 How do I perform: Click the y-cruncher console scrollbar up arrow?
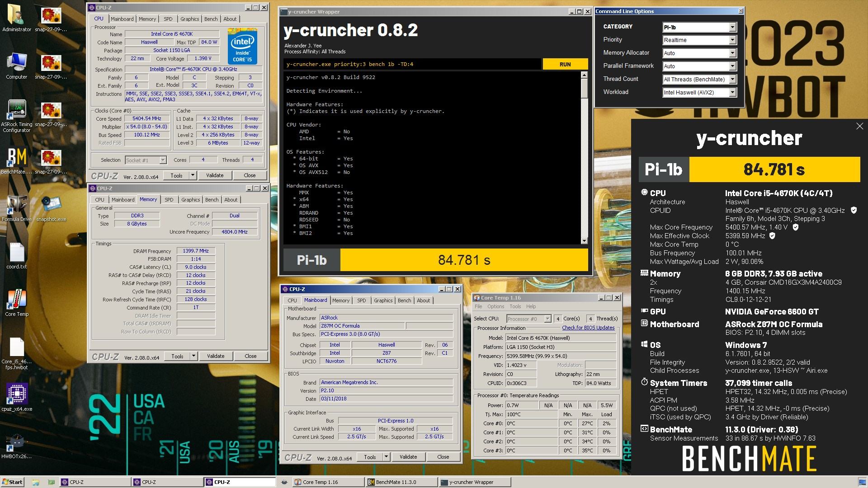click(x=584, y=75)
